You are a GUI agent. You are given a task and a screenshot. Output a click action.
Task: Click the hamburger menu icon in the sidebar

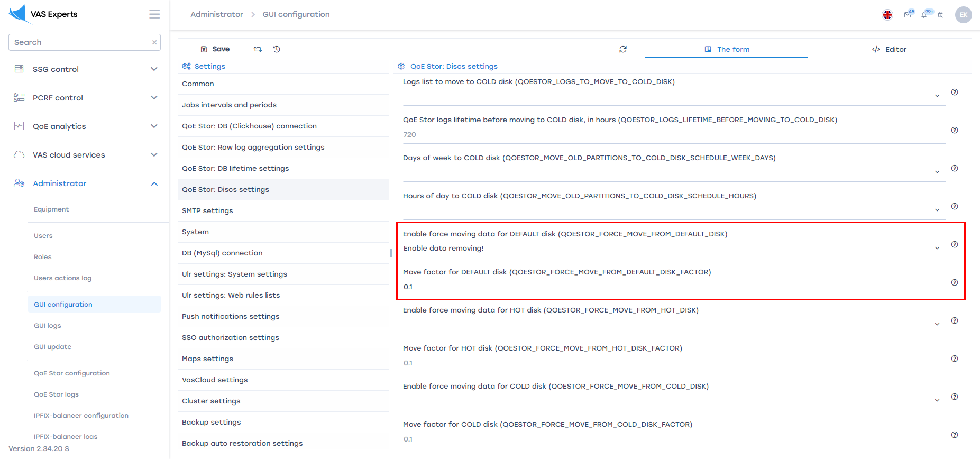pos(154,14)
